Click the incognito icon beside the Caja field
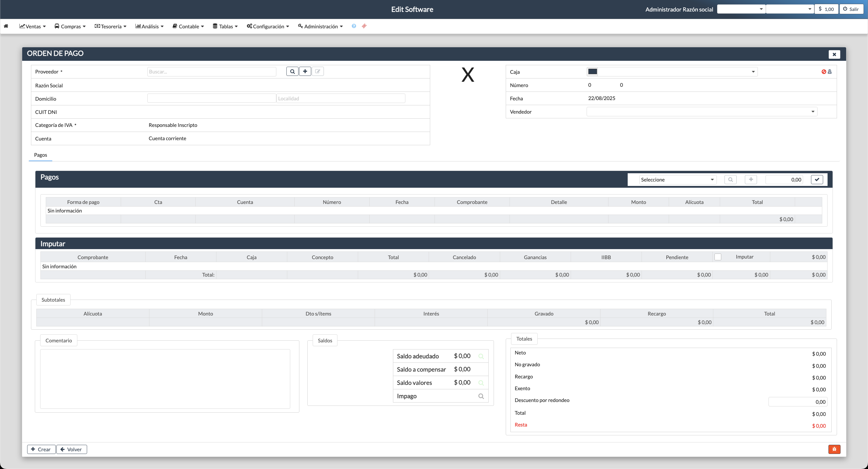Viewport: 868px width, 469px height. point(830,71)
